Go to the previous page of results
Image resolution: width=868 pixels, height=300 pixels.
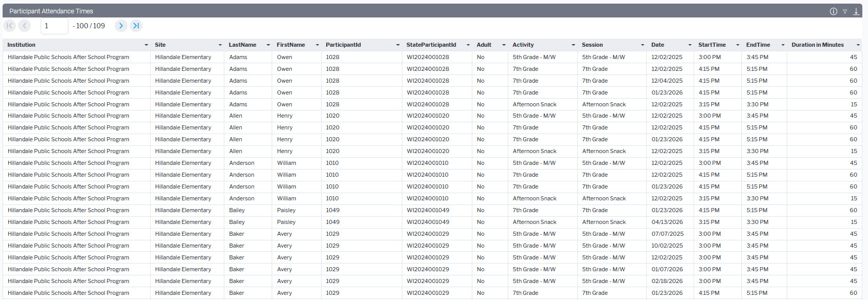click(24, 26)
